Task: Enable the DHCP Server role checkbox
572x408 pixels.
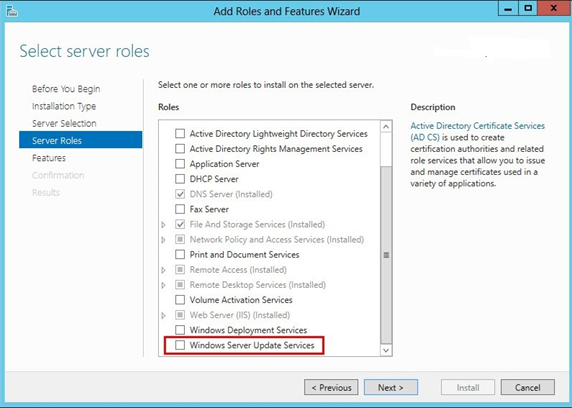Action: [180, 179]
